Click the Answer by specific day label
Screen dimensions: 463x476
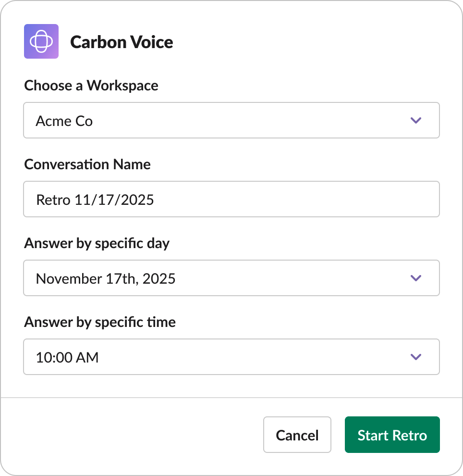pyautogui.click(x=97, y=243)
